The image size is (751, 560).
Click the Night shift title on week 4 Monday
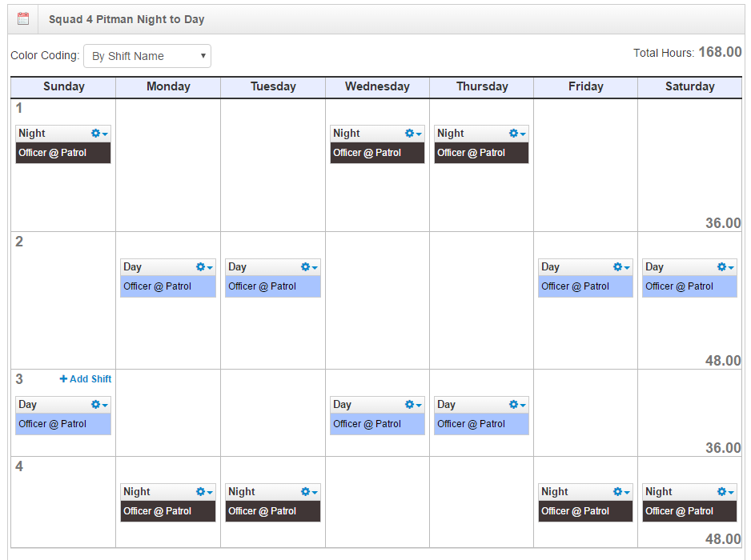coord(137,492)
